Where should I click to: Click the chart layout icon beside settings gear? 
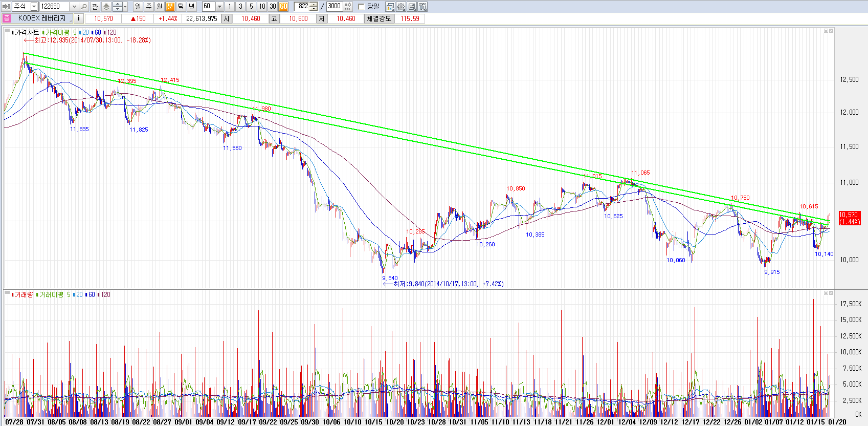[x=390, y=7]
